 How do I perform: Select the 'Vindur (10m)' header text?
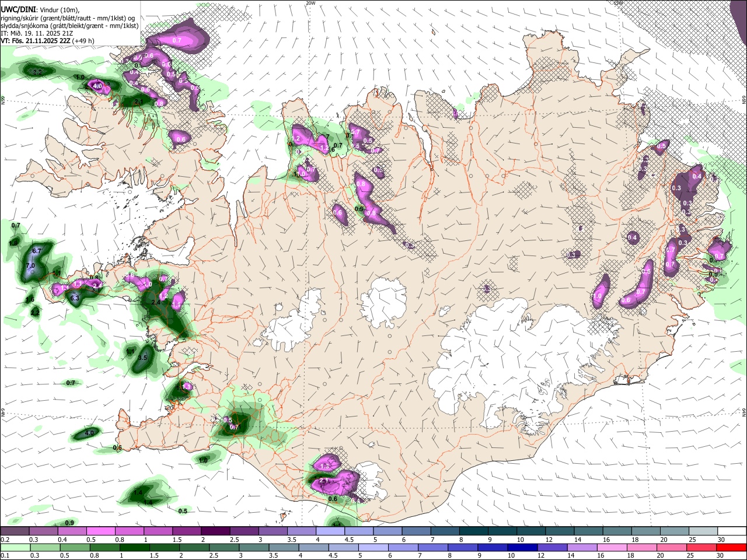[59, 10]
